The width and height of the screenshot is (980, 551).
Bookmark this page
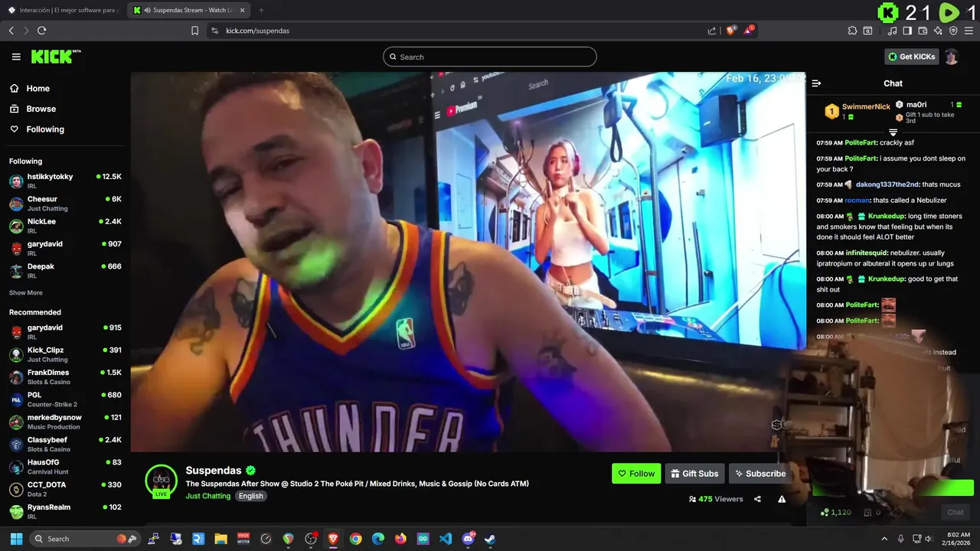pyautogui.click(x=194, y=31)
